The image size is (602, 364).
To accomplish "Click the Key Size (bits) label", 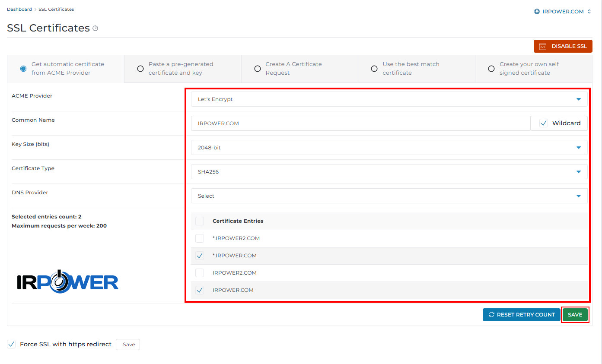I will [x=31, y=144].
